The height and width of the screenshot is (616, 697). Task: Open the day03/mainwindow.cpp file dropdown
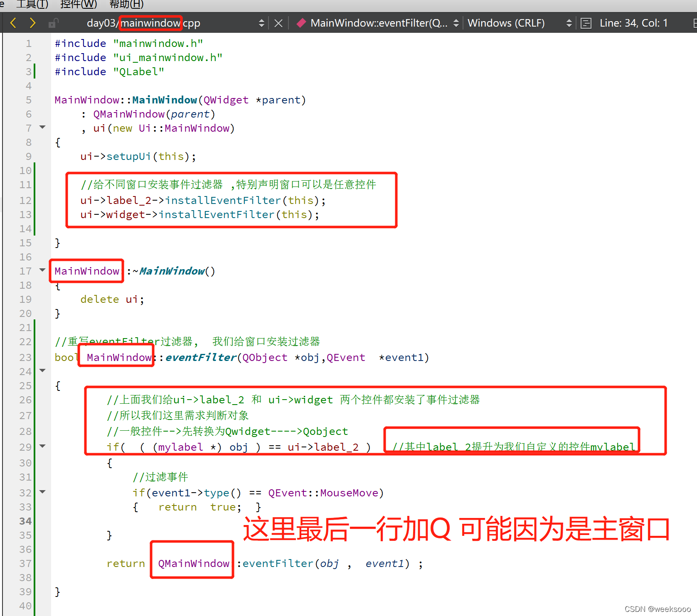point(261,23)
